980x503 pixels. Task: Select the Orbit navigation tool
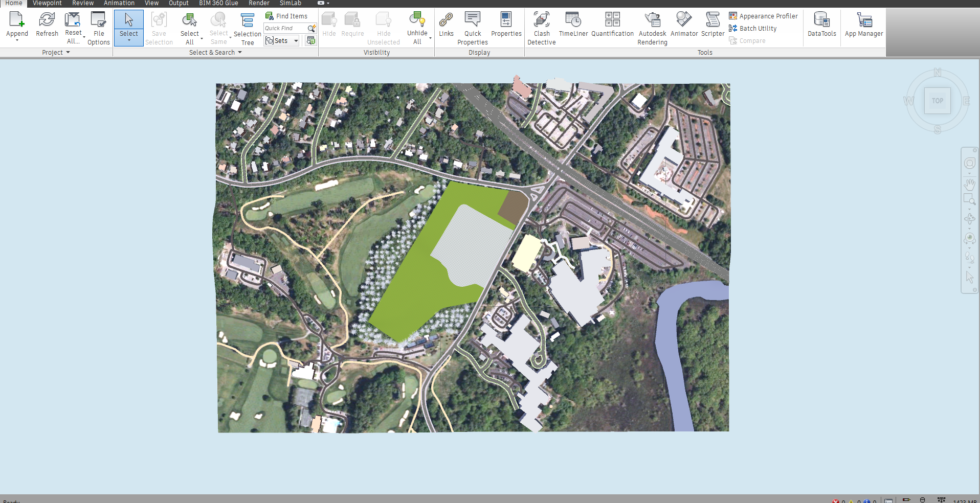click(x=969, y=219)
